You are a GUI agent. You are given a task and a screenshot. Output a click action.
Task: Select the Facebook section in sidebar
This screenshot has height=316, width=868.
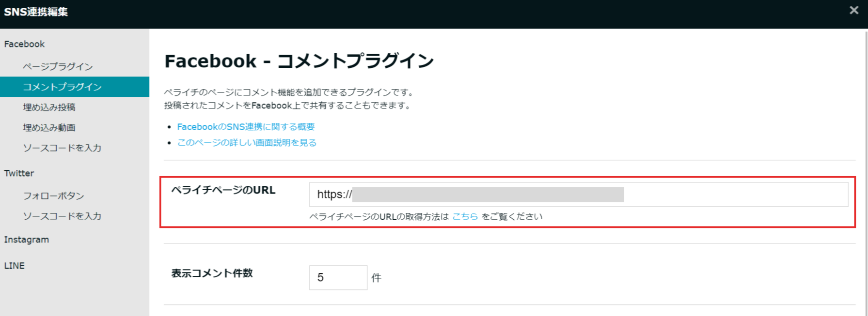tap(24, 44)
